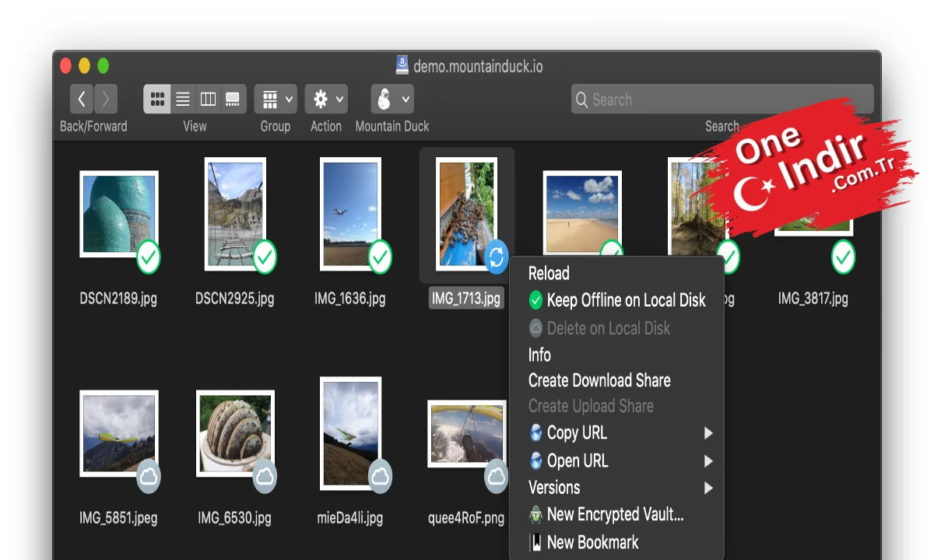Go forward with the right chevron button
Image resolution: width=934 pixels, height=560 pixels.
[106, 100]
